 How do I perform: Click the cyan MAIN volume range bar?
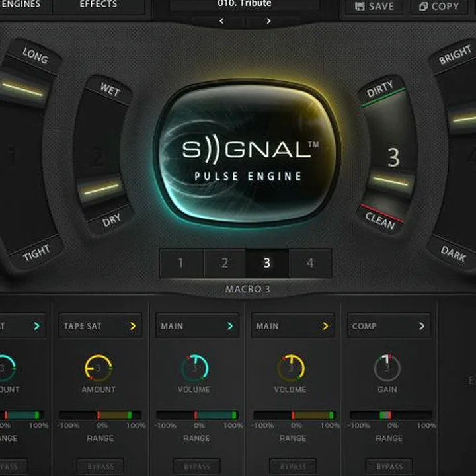coord(197,415)
